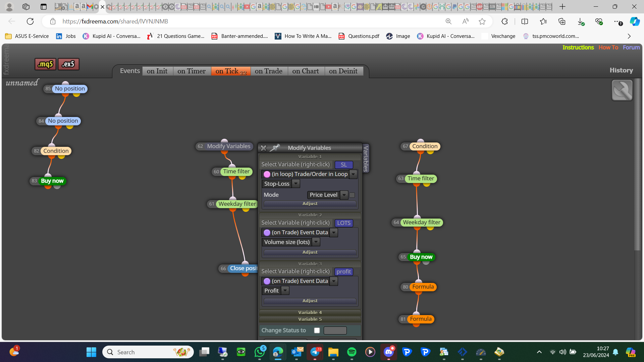Open File Explorer from taskbar
This screenshot has height=362, width=644.
[333, 352]
